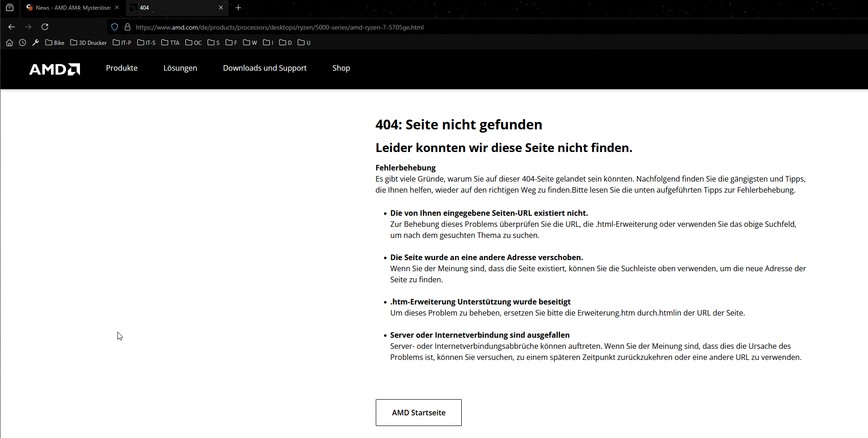Select the 404 tab

pyautogui.click(x=177, y=8)
